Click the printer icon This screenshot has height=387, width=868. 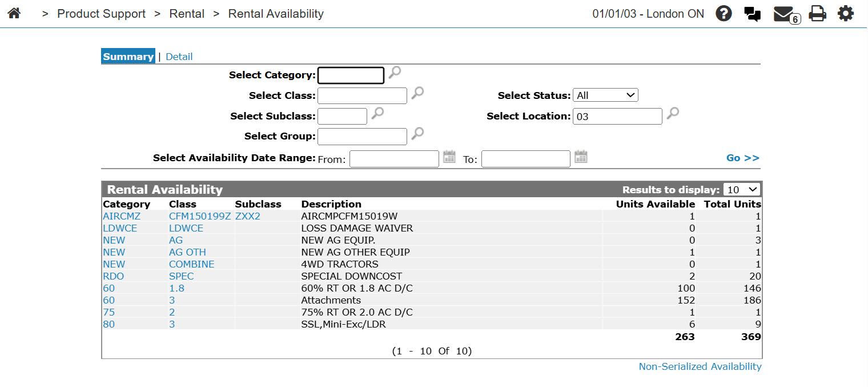(x=817, y=13)
